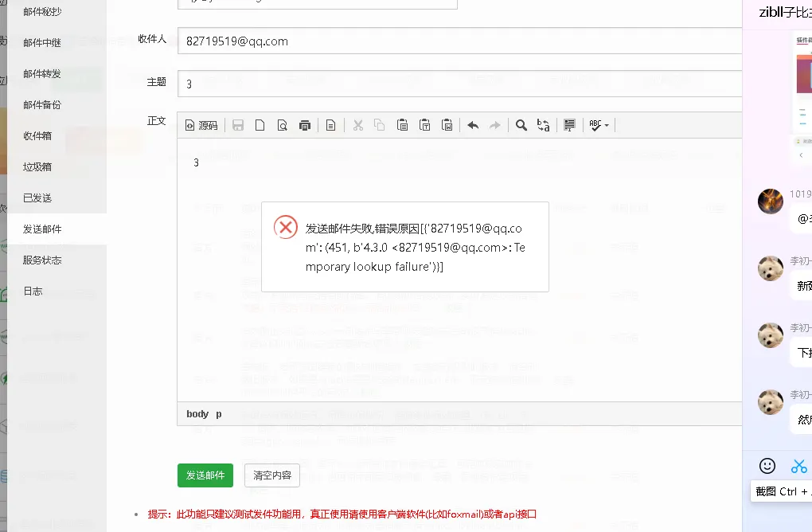
Task: Open 已发送 in the sidebar
Action: 37,198
